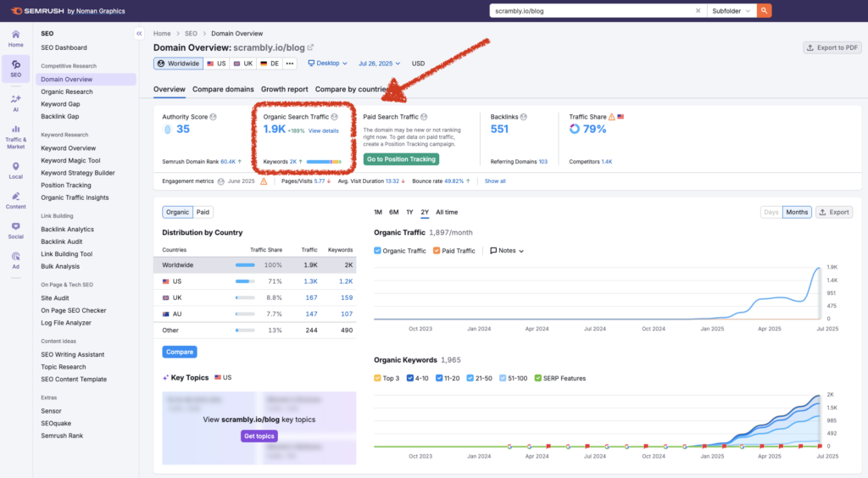Open Organic Research in sidebar
Screen dimensions: 868x478
pos(66,92)
